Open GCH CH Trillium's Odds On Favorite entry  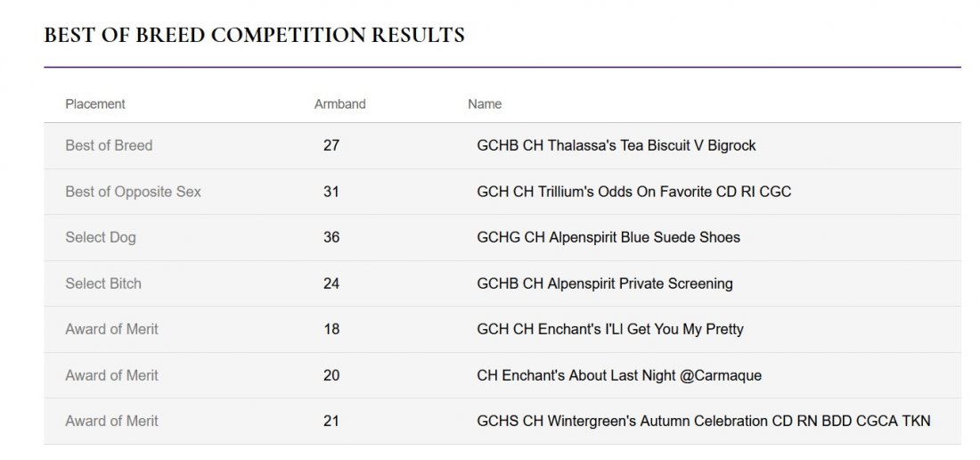633,192
